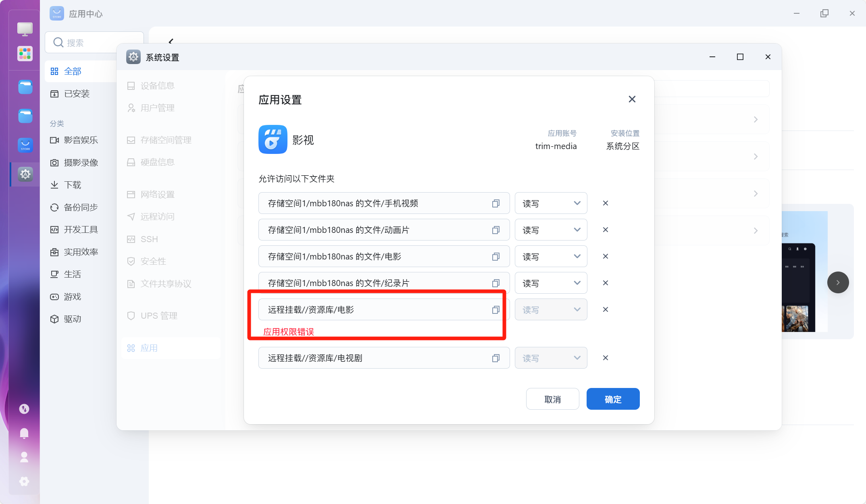
Task: Copy path icon for 手机视频 folder row
Action: coord(495,203)
